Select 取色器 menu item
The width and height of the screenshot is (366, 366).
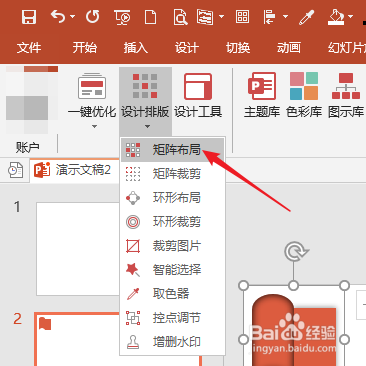172,294
